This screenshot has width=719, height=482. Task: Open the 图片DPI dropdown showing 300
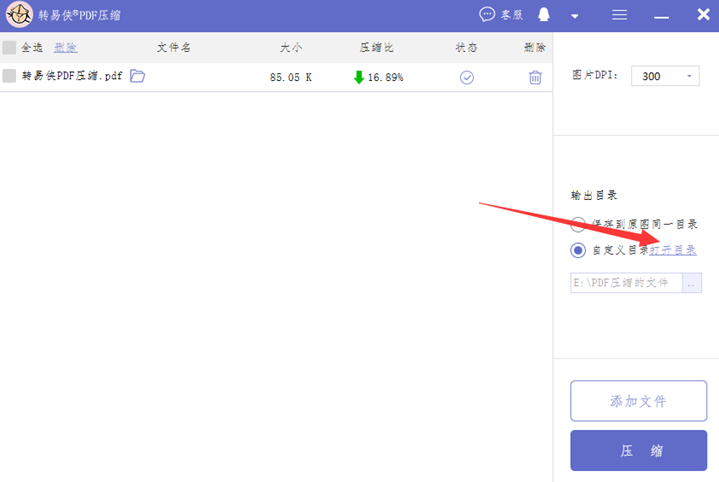[665, 76]
